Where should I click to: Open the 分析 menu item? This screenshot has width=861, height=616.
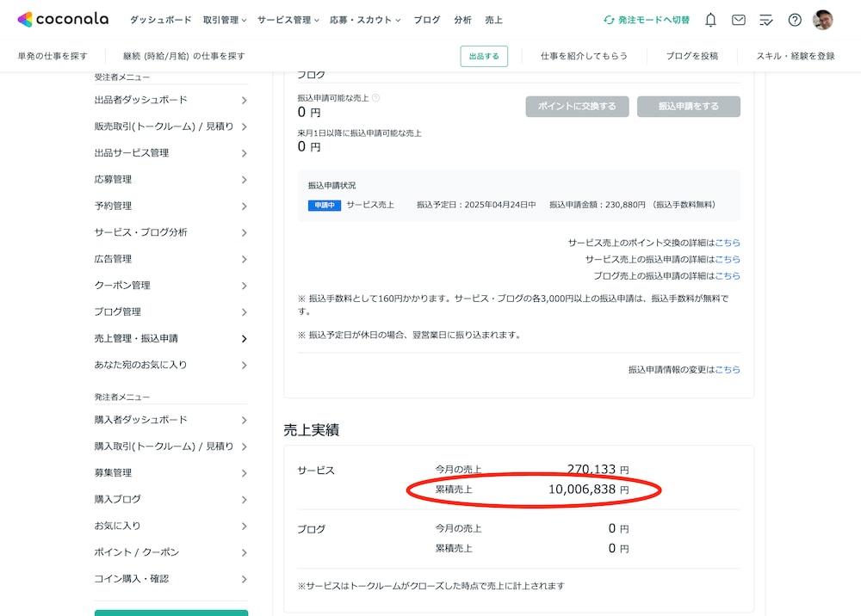coord(462,20)
